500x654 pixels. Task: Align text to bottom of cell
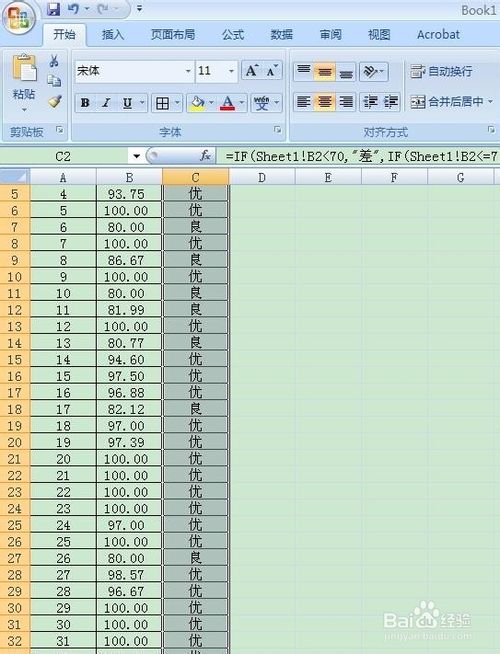pos(346,71)
